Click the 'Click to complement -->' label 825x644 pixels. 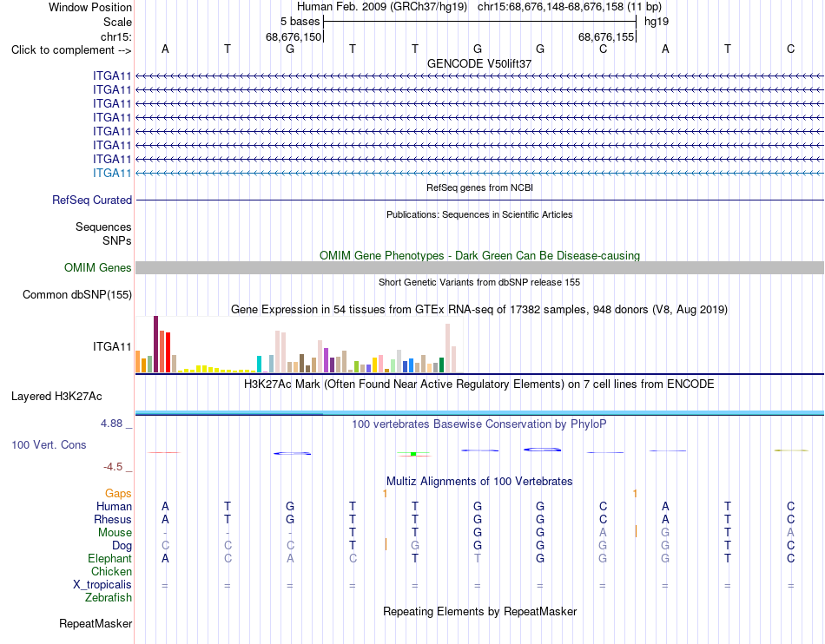click(71, 50)
